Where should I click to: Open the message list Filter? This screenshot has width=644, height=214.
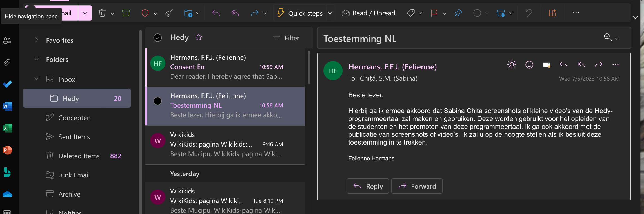[x=287, y=38]
